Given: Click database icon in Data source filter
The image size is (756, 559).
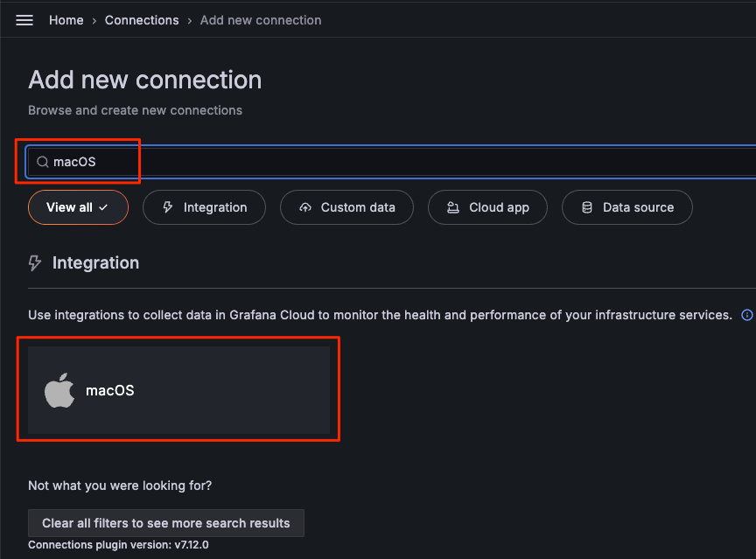Looking at the screenshot, I should click(587, 207).
